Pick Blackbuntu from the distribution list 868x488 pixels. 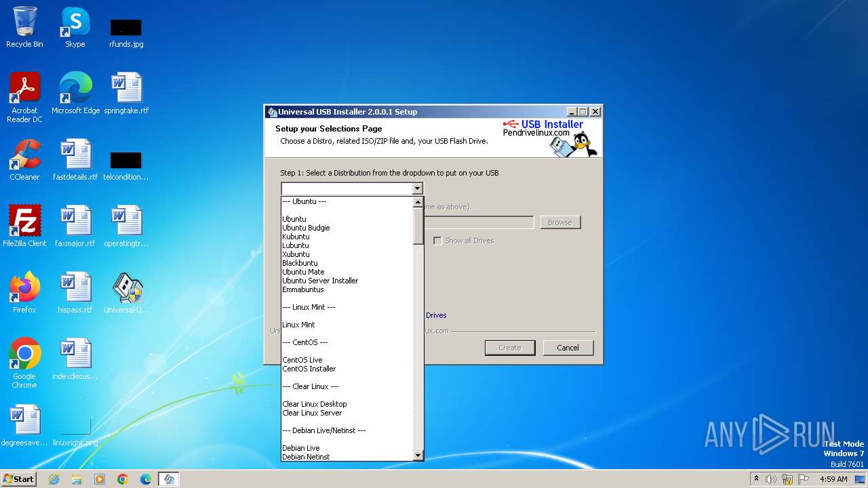347,263
